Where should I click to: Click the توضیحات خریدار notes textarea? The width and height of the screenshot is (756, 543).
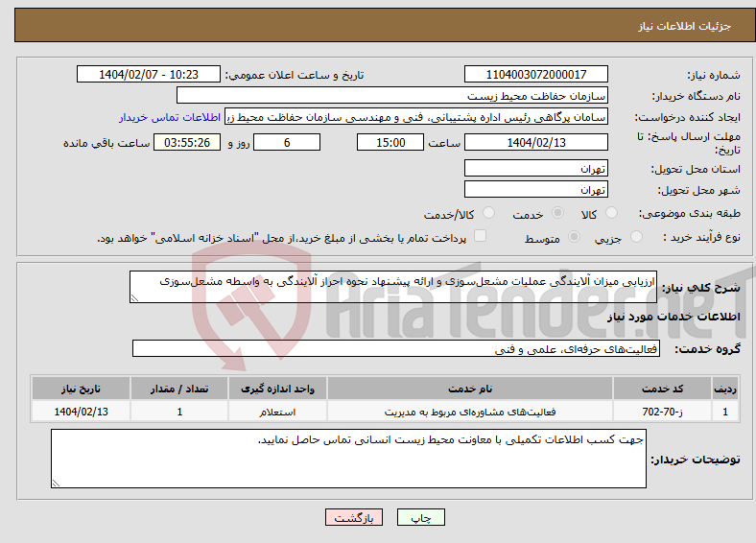click(348, 459)
